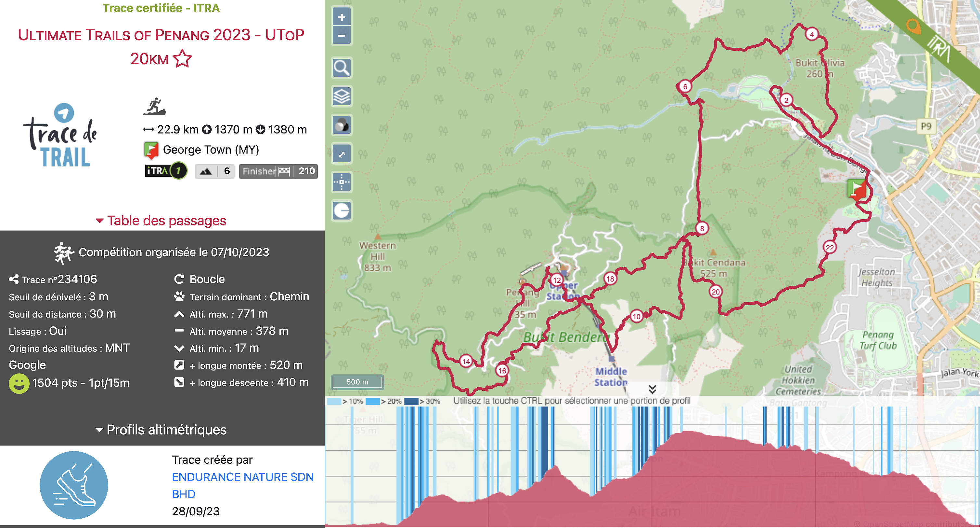
Task: Click the green smiley rating icon
Action: tap(20, 383)
